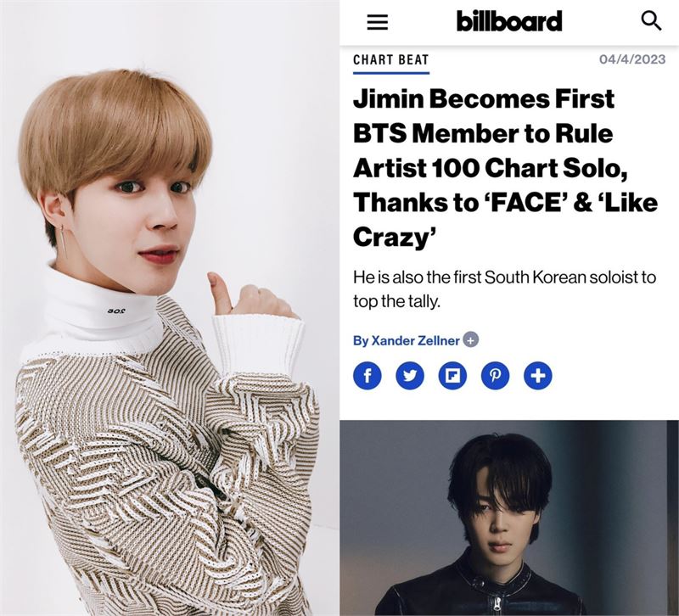The height and width of the screenshot is (616, 679).
Task: Click 'Crazy' on headline's last line
Action: (x=394, y=238)
